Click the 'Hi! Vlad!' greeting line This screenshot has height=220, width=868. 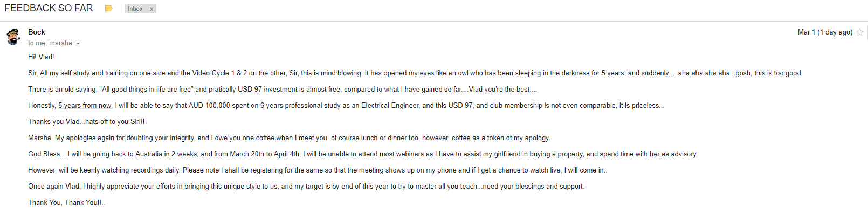(x=41, y=57)
